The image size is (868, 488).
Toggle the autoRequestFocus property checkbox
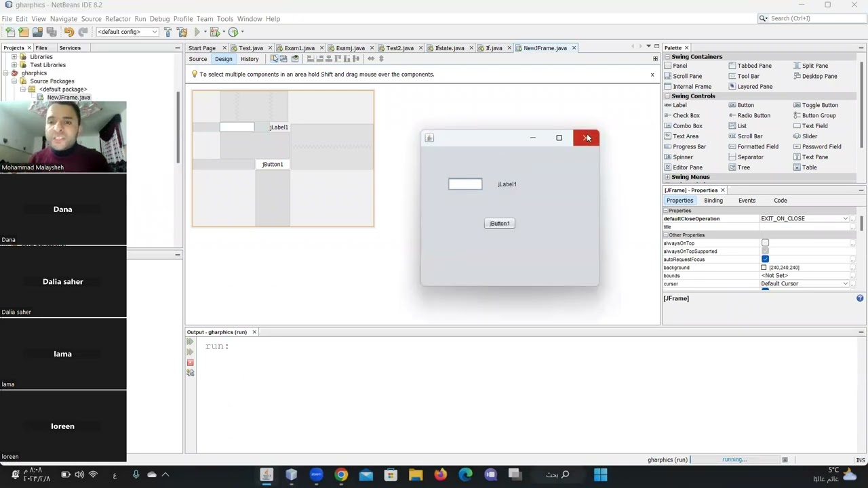click(x=765, y=259)
